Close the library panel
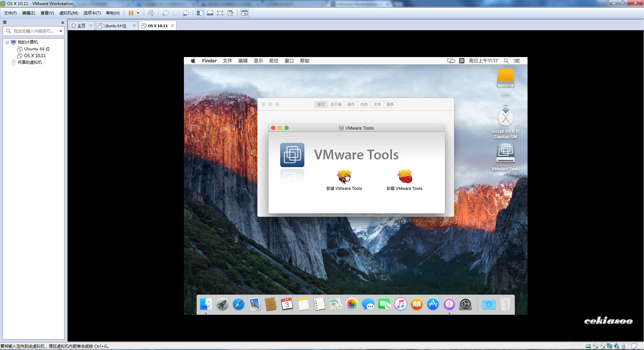This screenshot has width=644, height=350. 62,22
